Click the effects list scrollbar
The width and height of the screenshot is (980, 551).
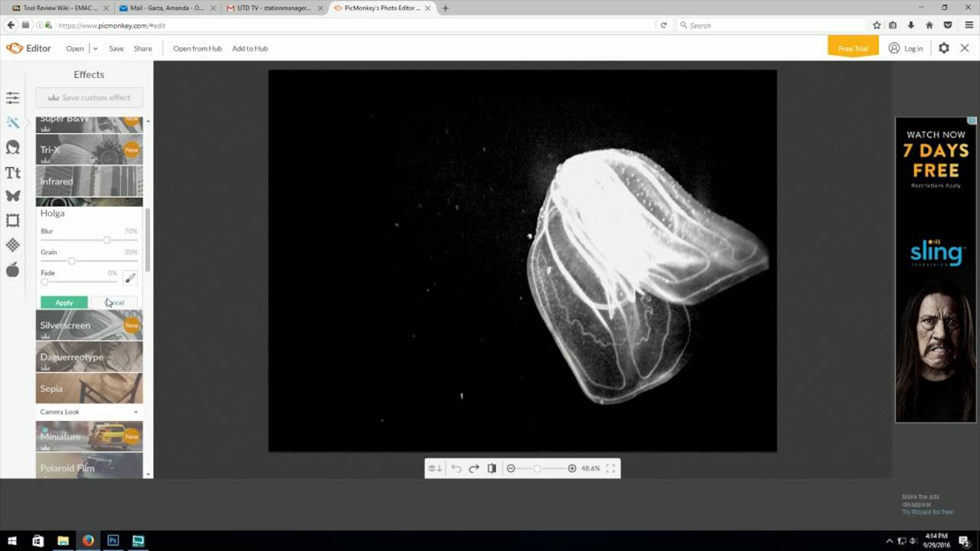pyautogui.click(x=148, y=240)
